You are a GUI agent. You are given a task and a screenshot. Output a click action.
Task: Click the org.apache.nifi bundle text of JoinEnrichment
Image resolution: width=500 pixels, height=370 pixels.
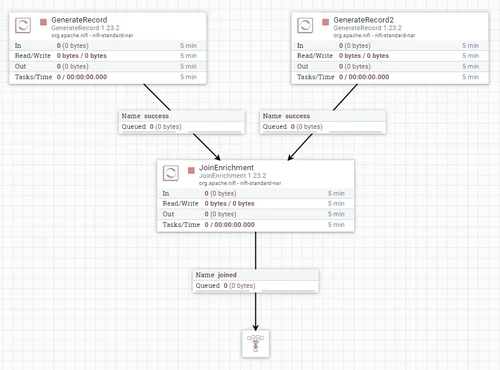[240, 183]
